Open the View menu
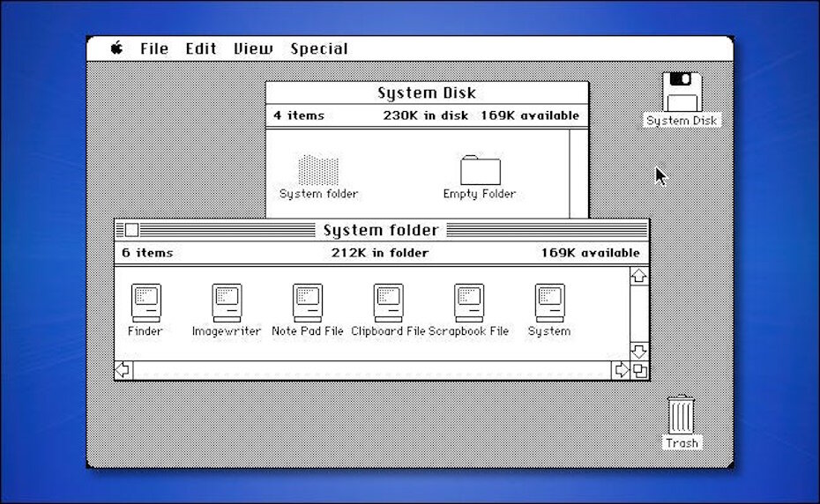This screenshot has height=504, width=820. [253, 48]
